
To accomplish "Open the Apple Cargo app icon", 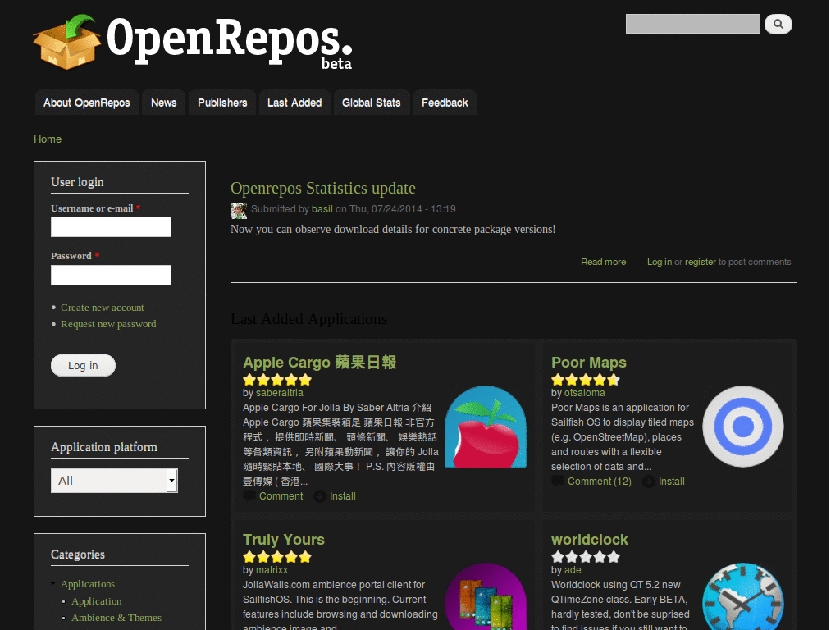I will [486, 427].
